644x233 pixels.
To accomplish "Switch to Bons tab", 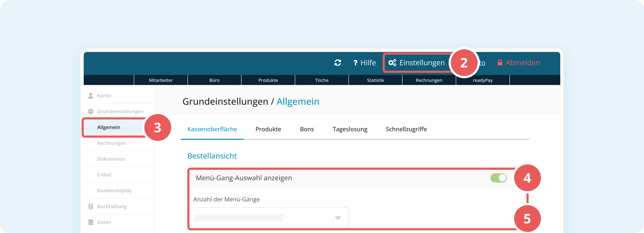I will [x=307, y=129].
